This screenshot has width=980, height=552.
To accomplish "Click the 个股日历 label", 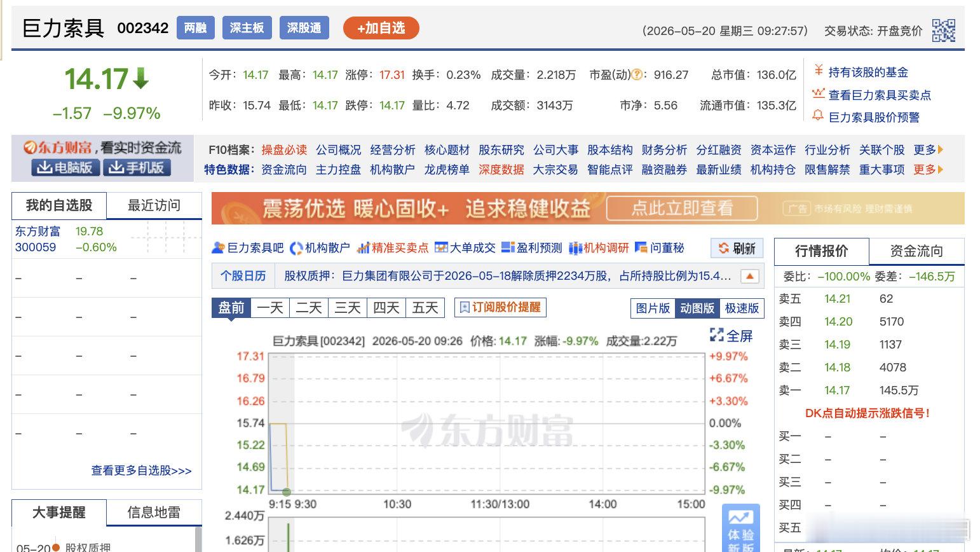I will tap(243, 276).
